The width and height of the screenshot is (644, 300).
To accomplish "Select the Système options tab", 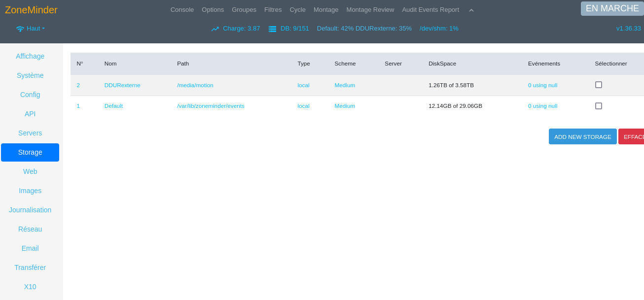I will [30, 75].
